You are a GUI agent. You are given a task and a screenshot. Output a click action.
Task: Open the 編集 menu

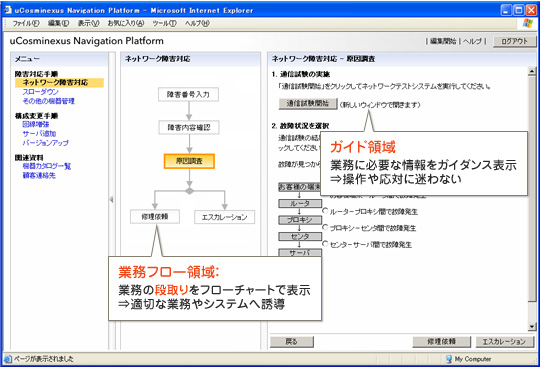click(58, 23)
